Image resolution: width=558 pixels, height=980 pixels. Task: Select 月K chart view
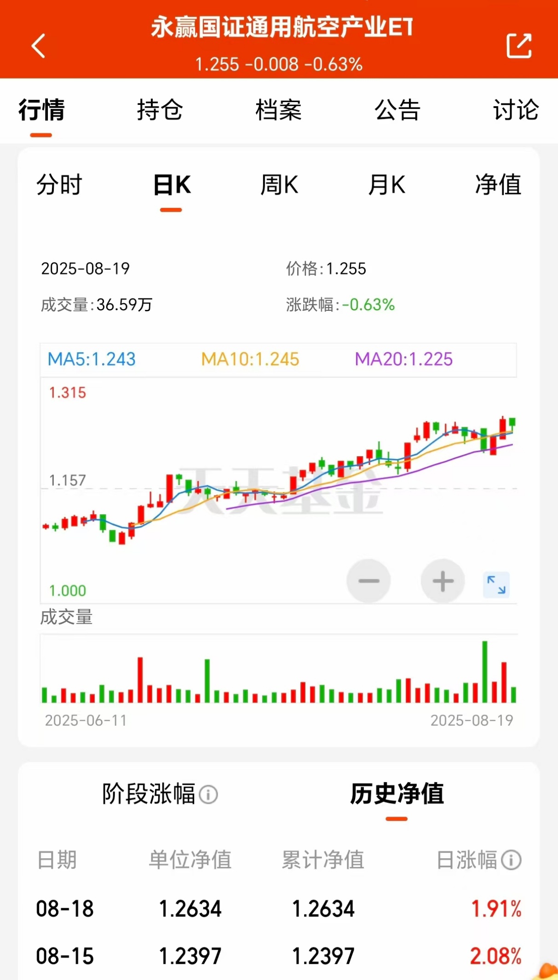tap(386, 185)
